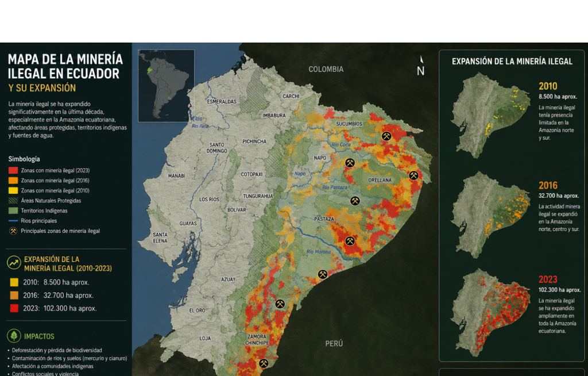Open the South America inset locator map
Screen dimensions: 588x376
point(166,86)
